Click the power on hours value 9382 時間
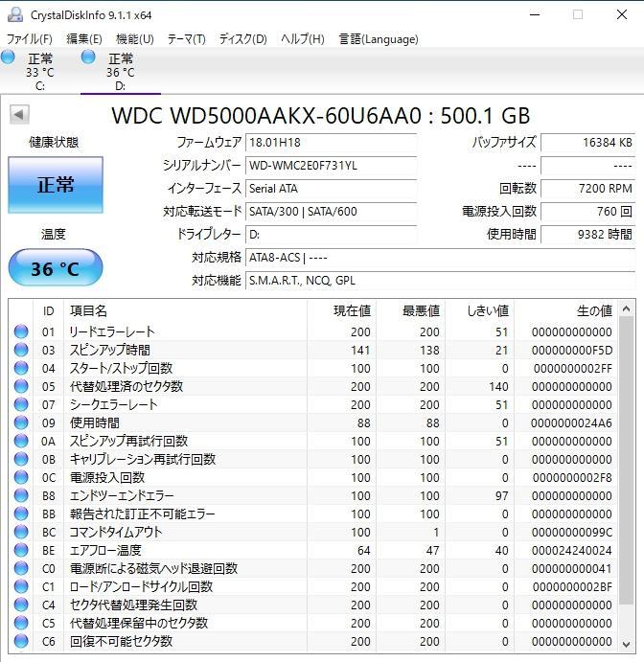This screenshot has width=644, height=662. click(587, 235)
